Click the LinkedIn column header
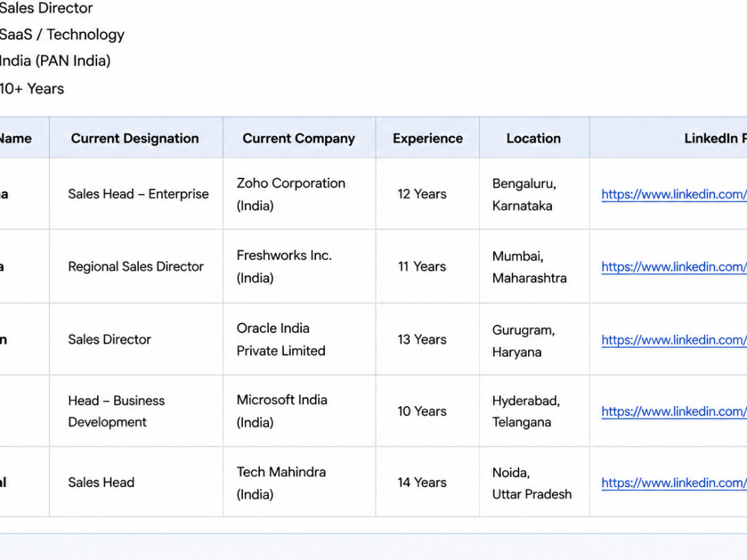The width and height of the screenshot is (747, 560). (x=715, y=139)
